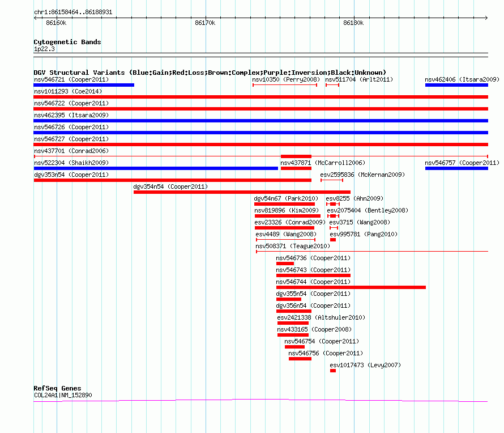504x433 pixels.
Task: Click dgv355n54 (Cooper2011) label
Action: tap(313, 294)
